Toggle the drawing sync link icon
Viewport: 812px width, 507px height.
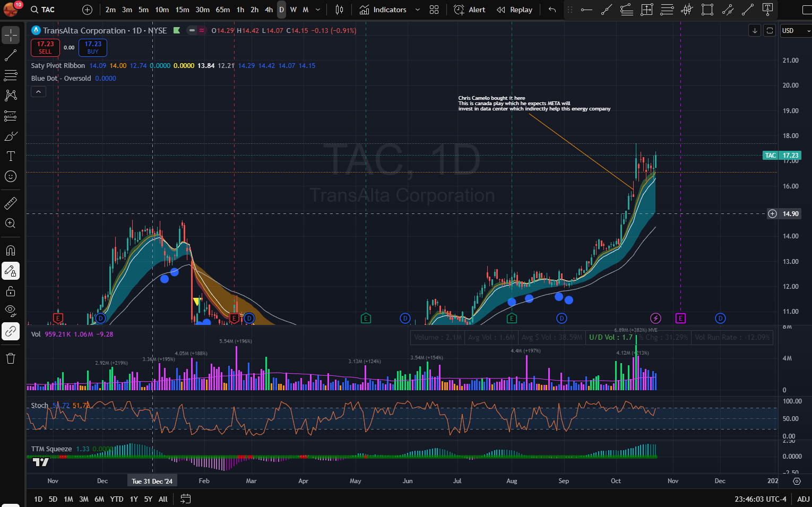(11, 331)
